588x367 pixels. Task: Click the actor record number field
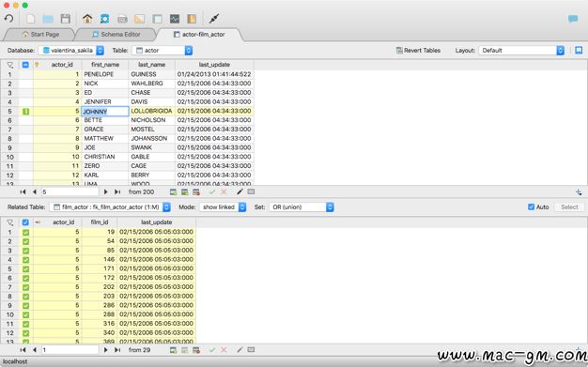tap(70, 191)
